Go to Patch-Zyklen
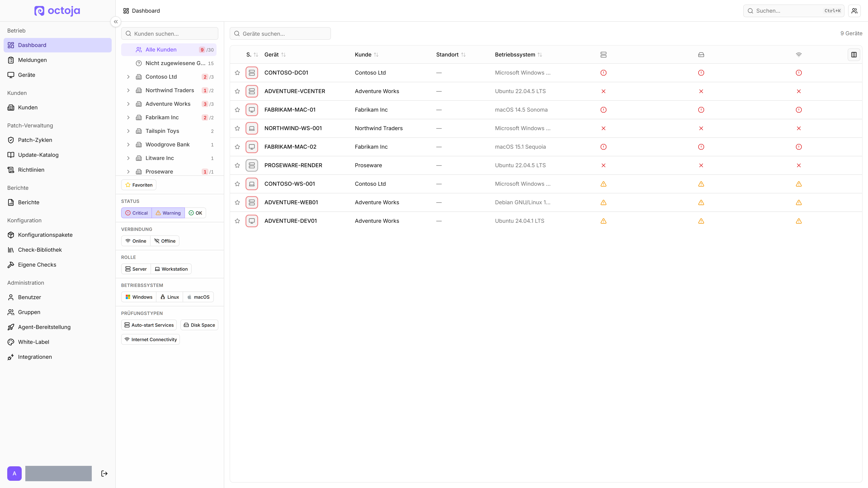 tap(58, 140)
